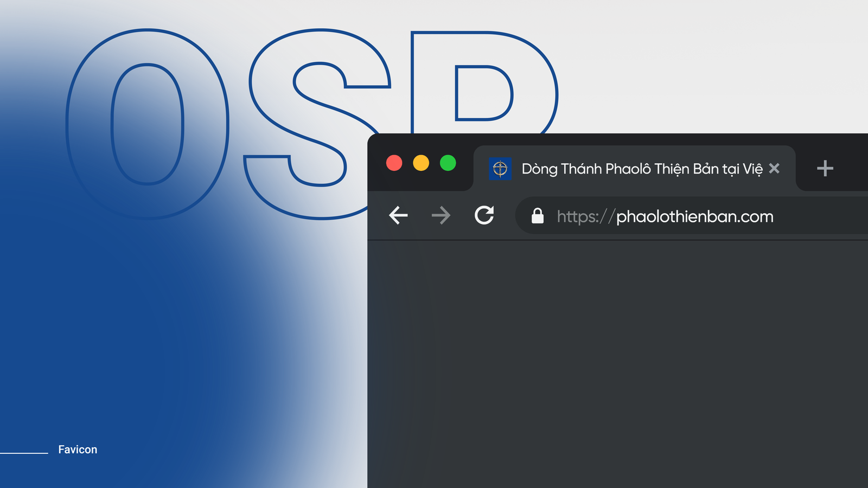Minimize with the yellow window dot
The height and width of the screenshot is (488, 868).
(421, 163)
